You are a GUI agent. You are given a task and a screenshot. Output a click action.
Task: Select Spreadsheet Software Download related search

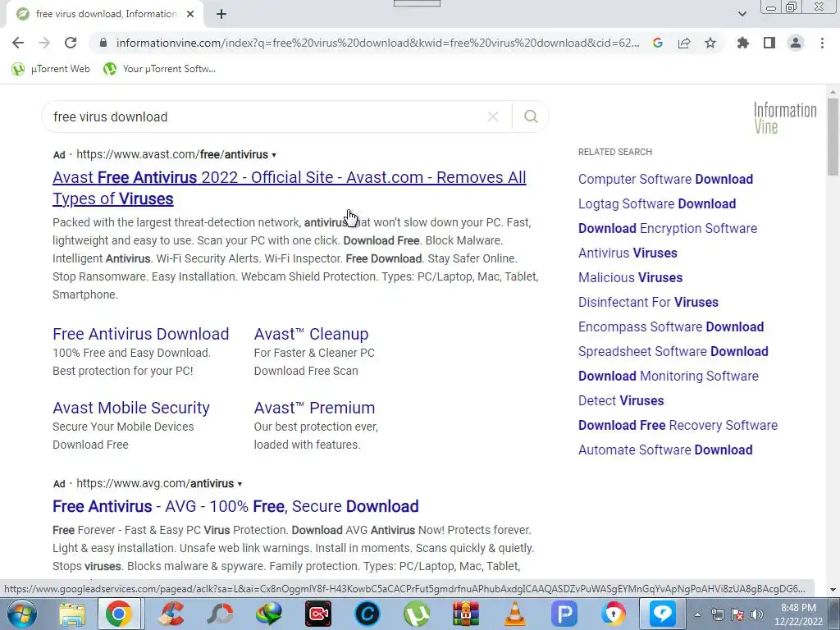tap(673, 351)
